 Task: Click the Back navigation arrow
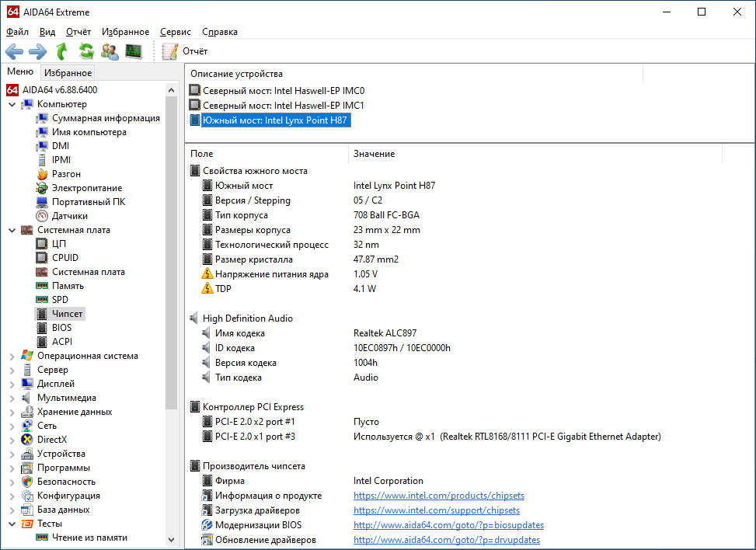pos(14,51)
